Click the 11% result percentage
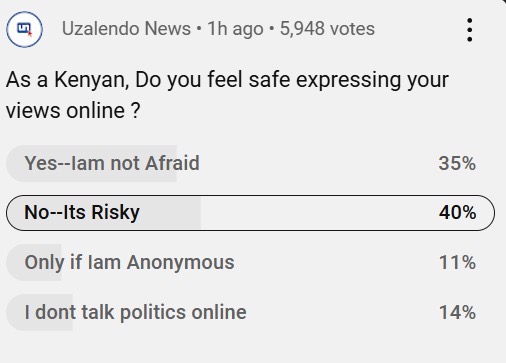The image size is (506, 363). (457, 262)
